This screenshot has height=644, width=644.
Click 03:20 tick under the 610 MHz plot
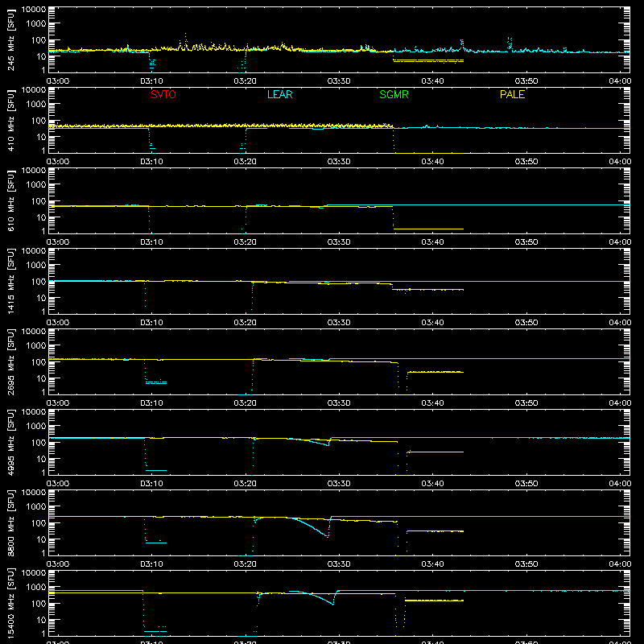246,242
